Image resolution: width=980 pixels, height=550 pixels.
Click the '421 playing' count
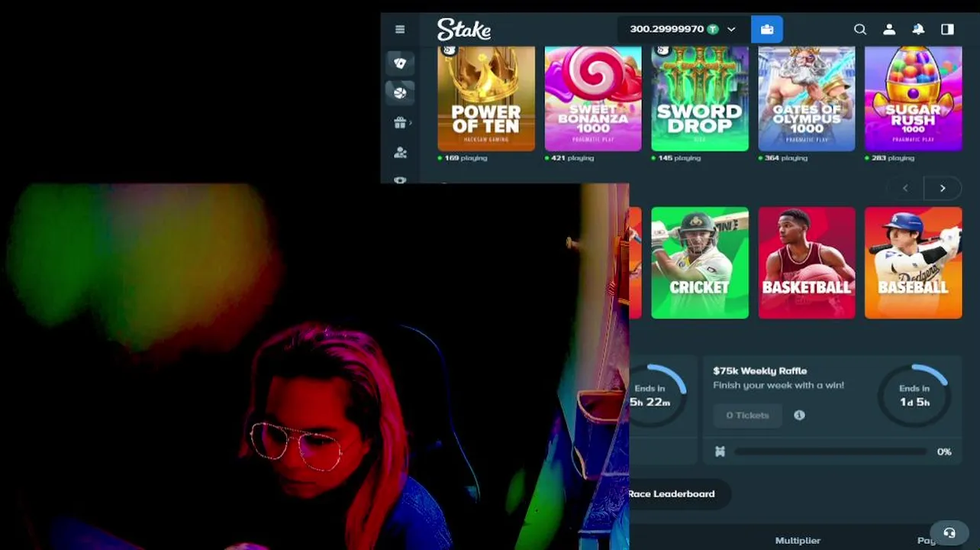tap(572, 158)
